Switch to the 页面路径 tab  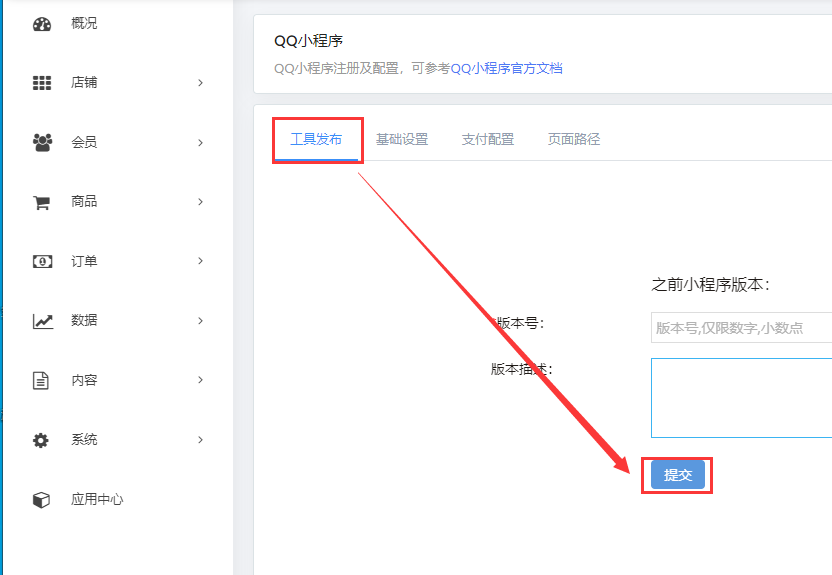click(x=574, y=140)
